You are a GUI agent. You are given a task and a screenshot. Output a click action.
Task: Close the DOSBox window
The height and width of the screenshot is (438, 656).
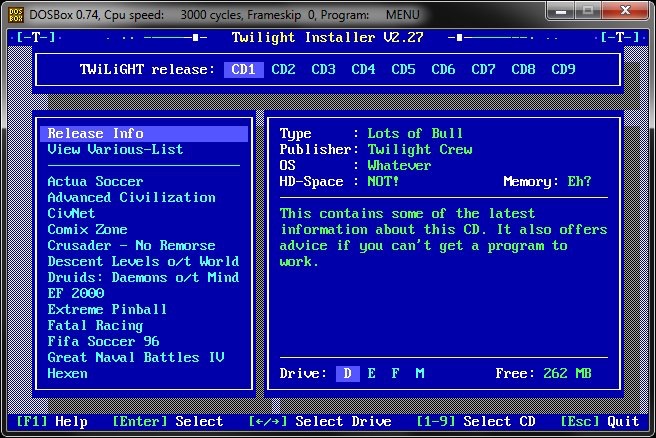625,11
